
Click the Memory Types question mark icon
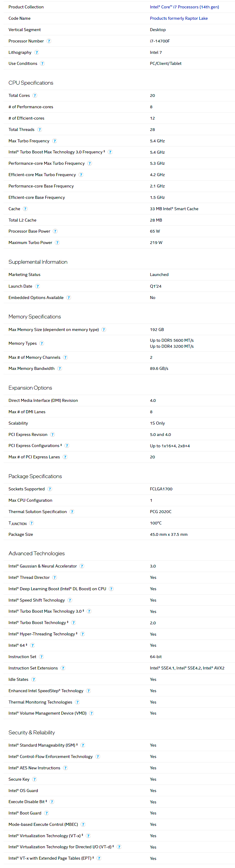pos(42,343)
